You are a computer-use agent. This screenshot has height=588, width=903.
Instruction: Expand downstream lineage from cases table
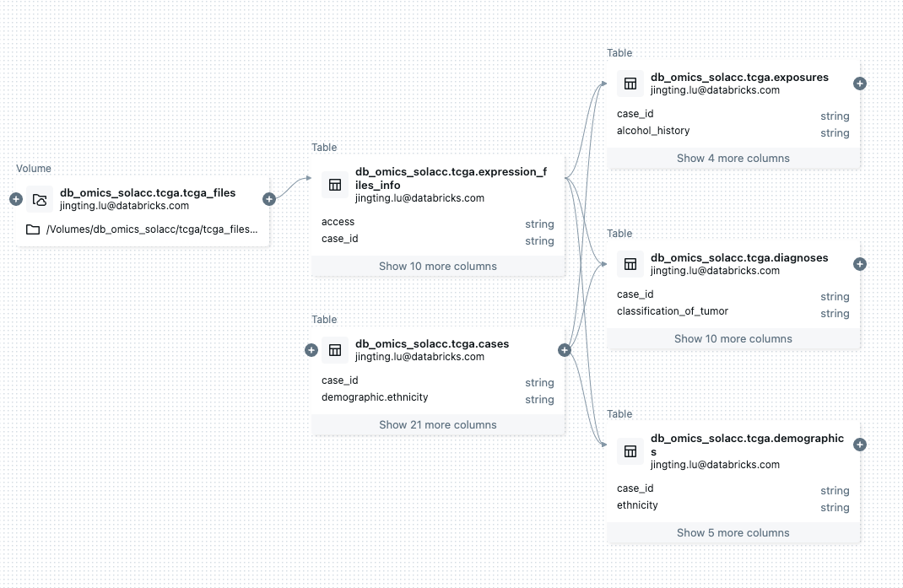point(565,350)
